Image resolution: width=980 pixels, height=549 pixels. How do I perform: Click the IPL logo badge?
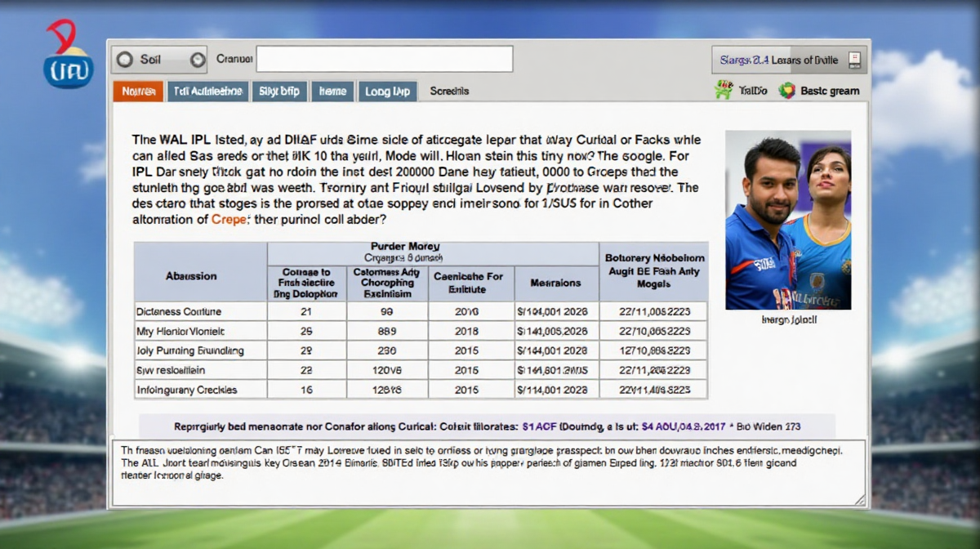(69, 55)
